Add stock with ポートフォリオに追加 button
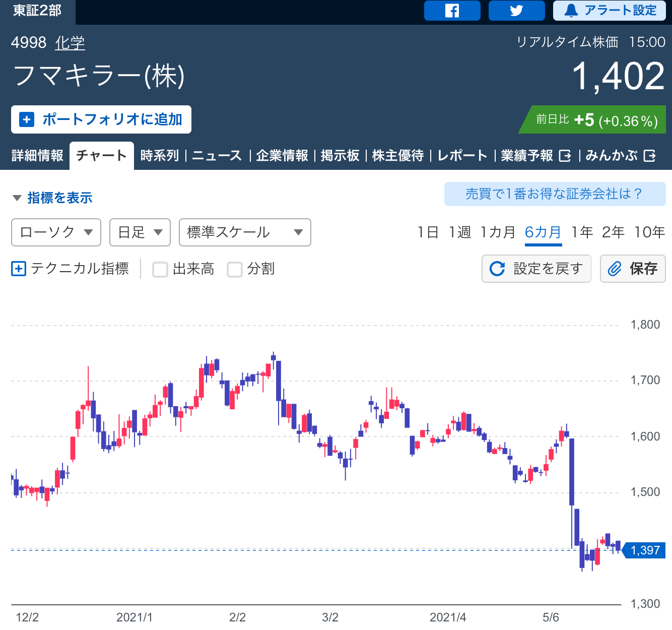672x630 pixels. 101,119
